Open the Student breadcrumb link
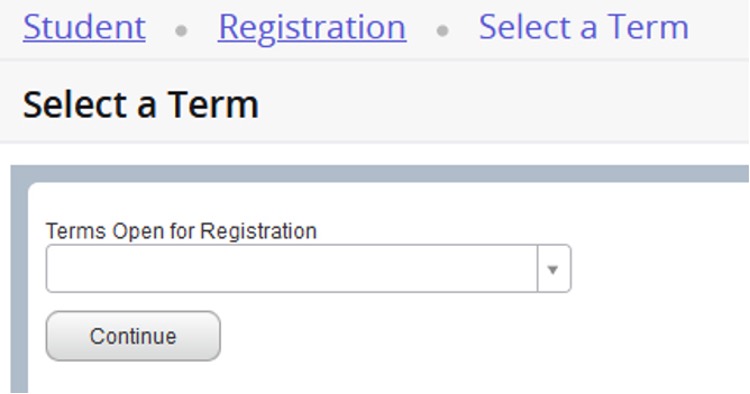This screenshot has height=394, width=750. coord(84,27)
